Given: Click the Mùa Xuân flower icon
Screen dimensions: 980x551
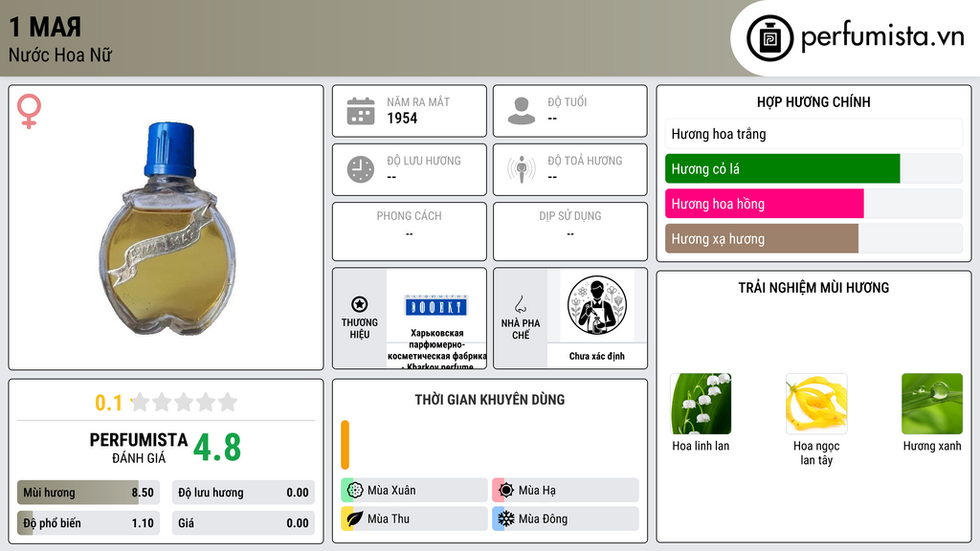Looking at the screenshot, I should point(355,490).
